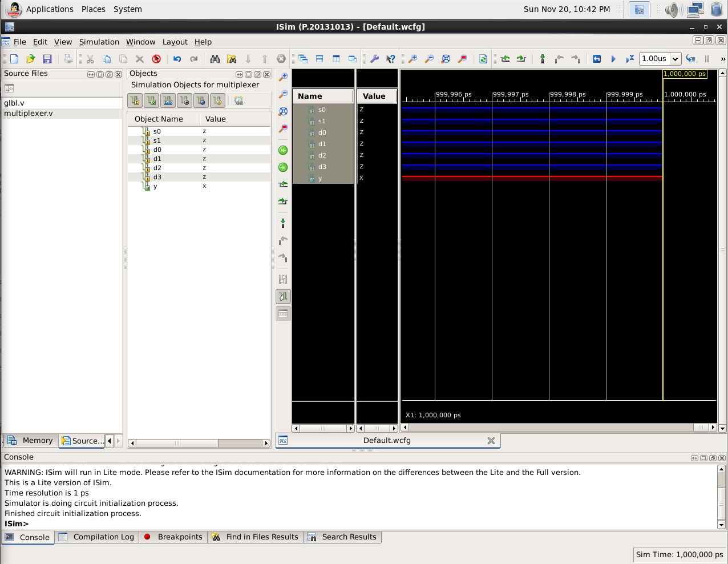Toggle the Inout Ports filter in Objects
This screenshot has height=564, width=728.
pyautogui.click(x=168, y=100)
